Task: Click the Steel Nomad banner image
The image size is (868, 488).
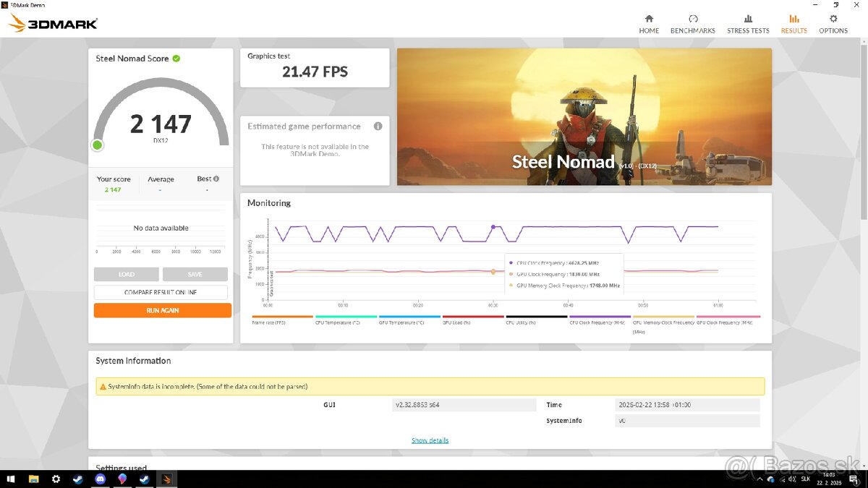Action: [584, 116]
